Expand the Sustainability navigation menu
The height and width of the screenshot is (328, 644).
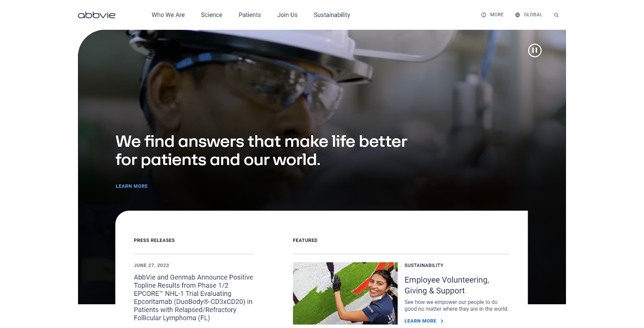pos(332,15)
